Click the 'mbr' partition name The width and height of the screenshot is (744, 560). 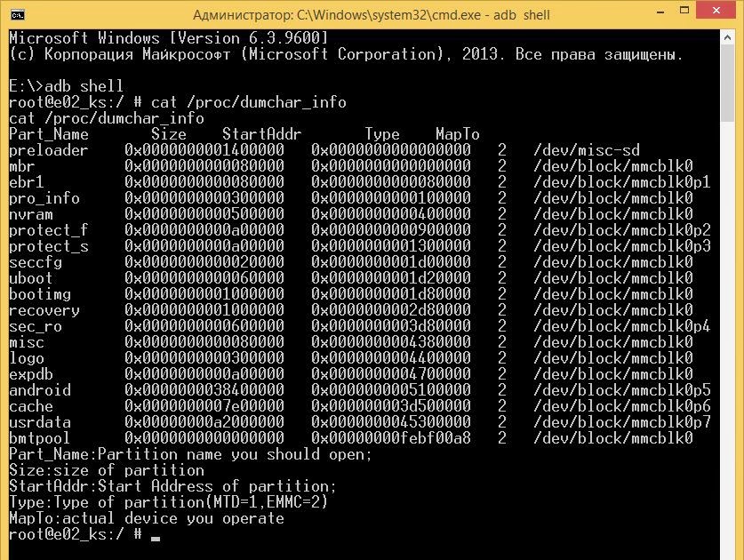(x=22, y=166)
